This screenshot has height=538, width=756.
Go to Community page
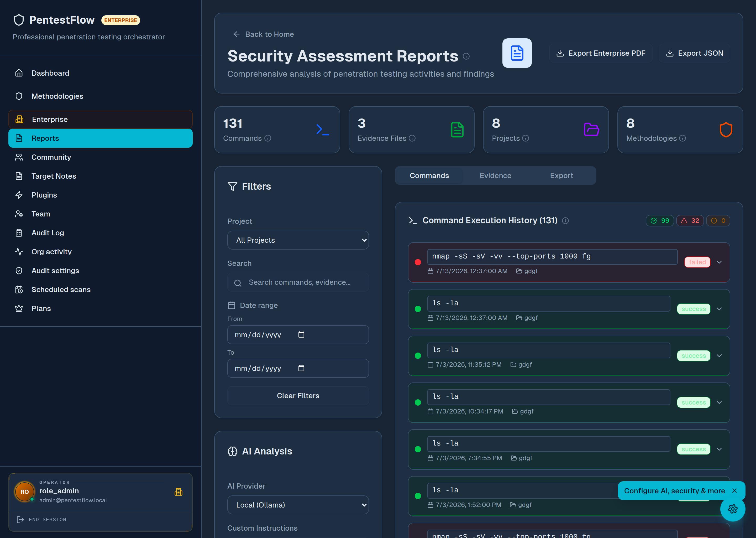(100, 157)
